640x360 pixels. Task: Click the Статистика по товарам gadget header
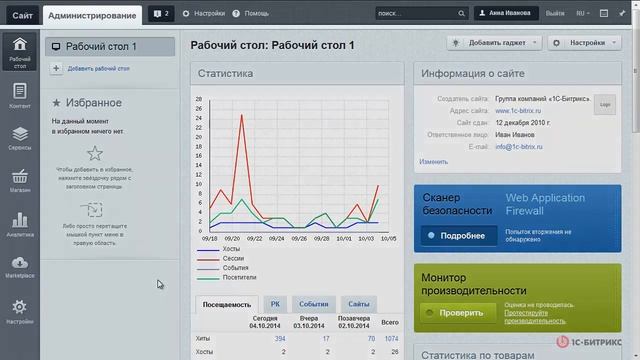[518, 353]
